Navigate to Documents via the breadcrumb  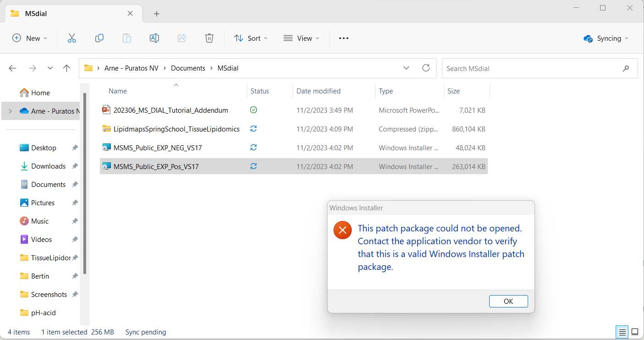[x=188, y=68]
